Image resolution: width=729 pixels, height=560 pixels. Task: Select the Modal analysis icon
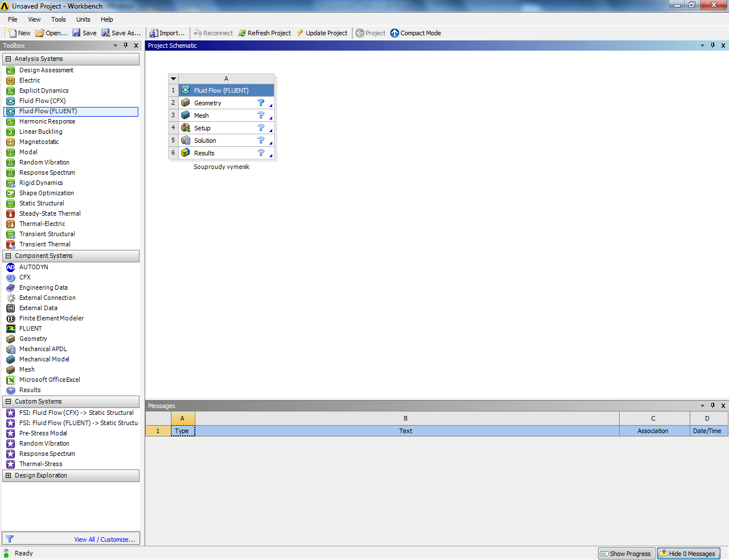(10, 152)
